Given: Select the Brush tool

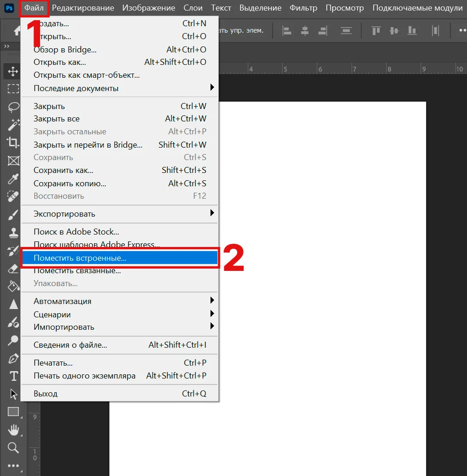Looking at the screenshot, I should 13,215.
